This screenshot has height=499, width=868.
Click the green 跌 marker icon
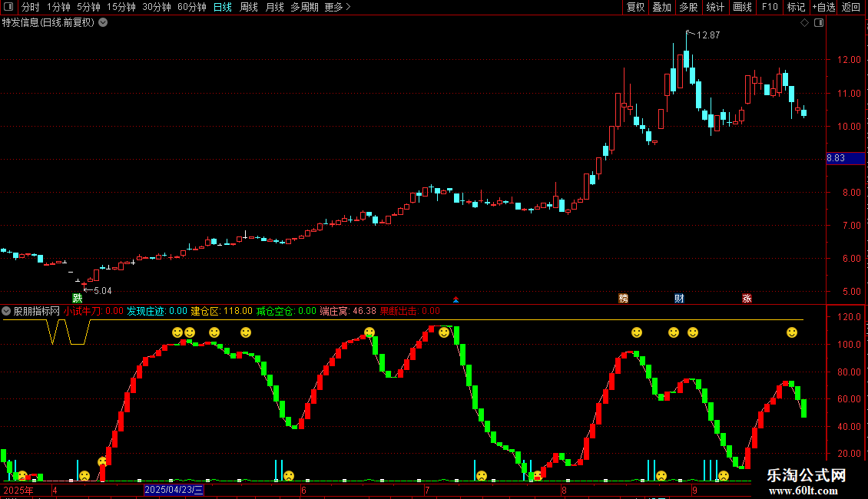(x=78, y=298)
